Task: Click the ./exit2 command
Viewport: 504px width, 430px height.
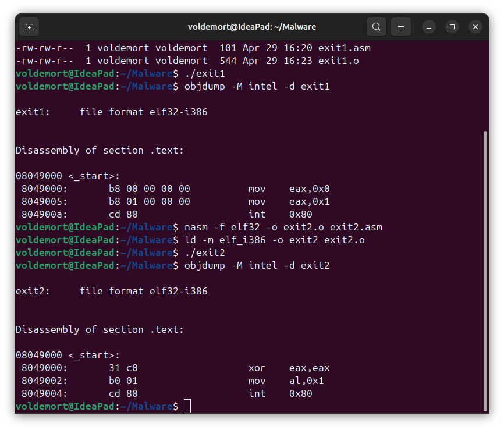Action: (205, 253)
